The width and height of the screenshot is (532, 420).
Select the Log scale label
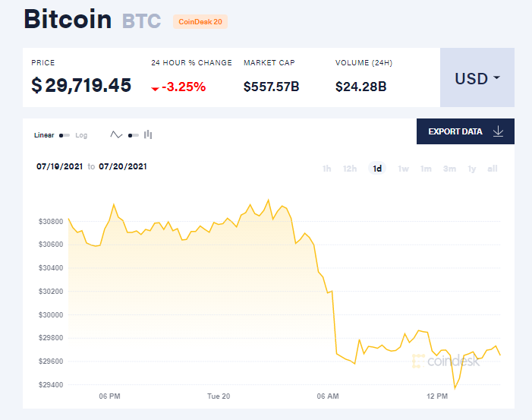pyautogui.click(x=81, y=135)
